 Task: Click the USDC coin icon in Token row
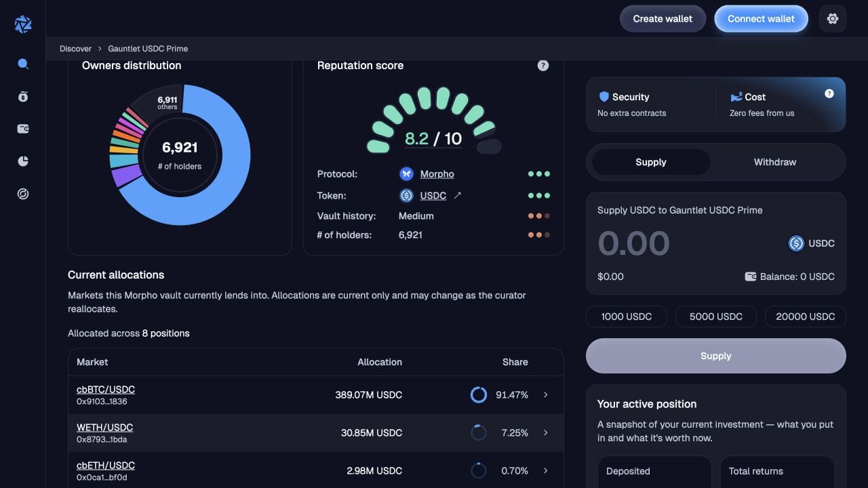tap(406, 196)
